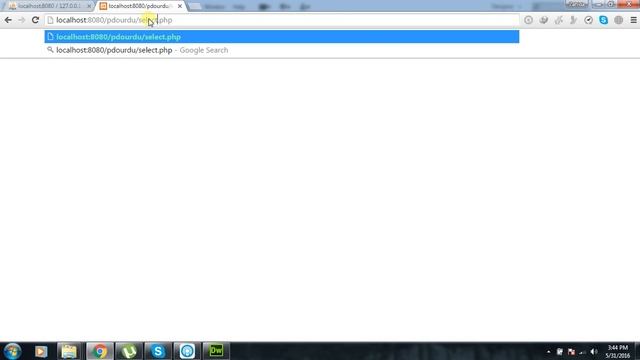640x360 pixels.
Task: Open the Chrome hamburger menu
Action: coord(633,20)
